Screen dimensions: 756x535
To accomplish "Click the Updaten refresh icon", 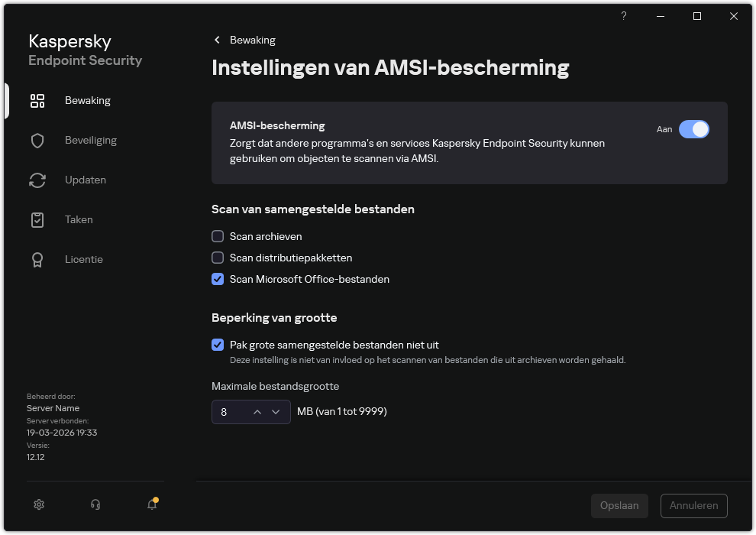I will (x=37, y=180).
